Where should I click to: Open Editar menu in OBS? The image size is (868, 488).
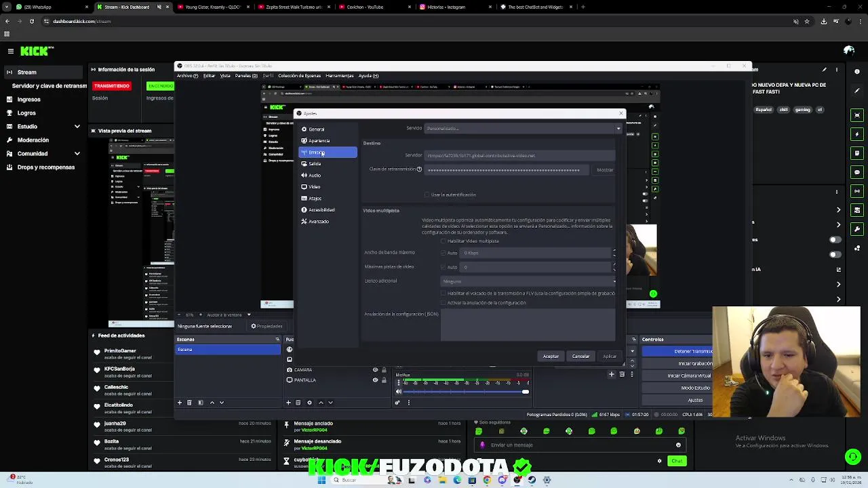[x=209, y=76]
